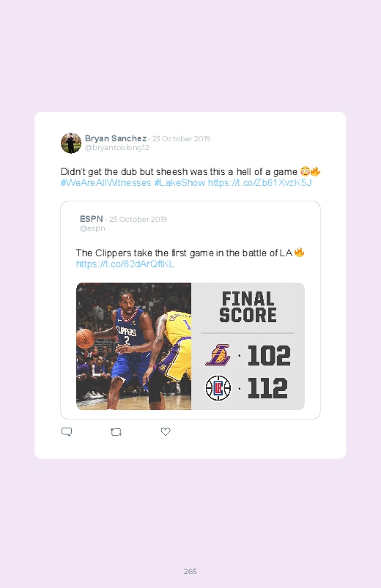
Task: Like the tweet with heart icon
Action: pyautogui.click(x=166, y=431)
